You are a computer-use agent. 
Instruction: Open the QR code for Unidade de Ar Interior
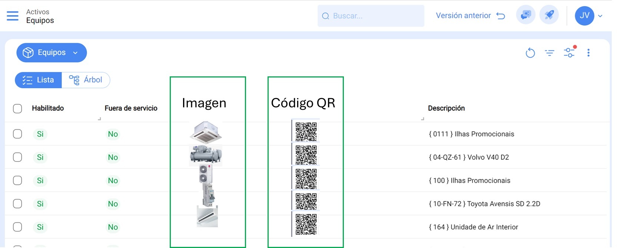306,225
